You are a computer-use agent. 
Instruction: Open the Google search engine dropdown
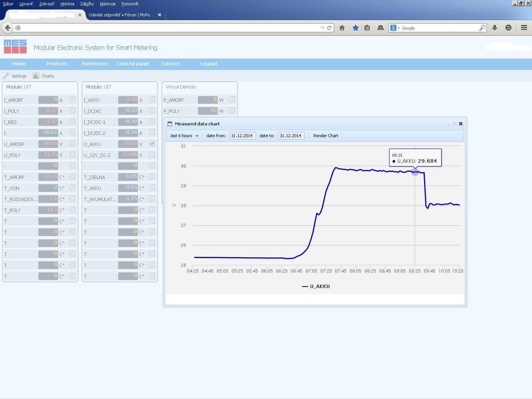tap(395, 28)
